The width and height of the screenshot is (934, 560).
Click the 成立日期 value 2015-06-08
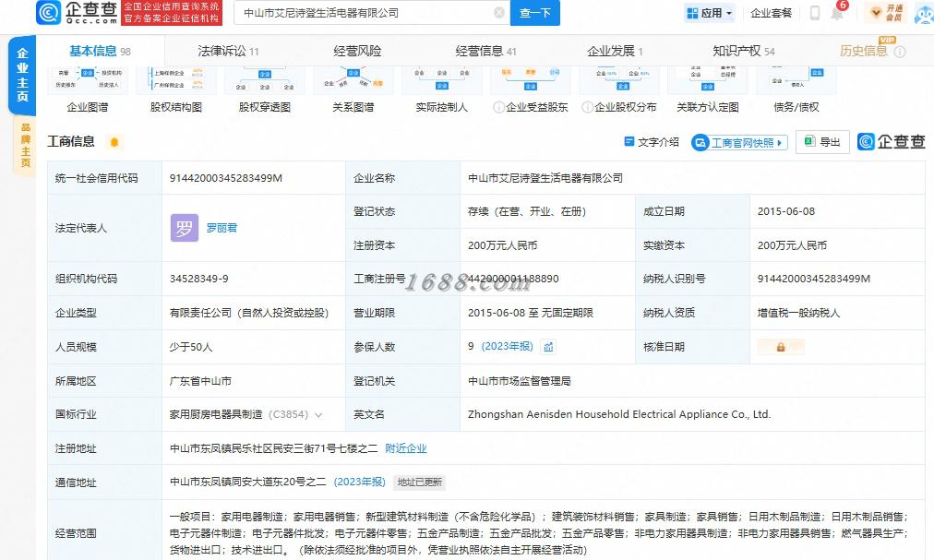click(786, 211)
